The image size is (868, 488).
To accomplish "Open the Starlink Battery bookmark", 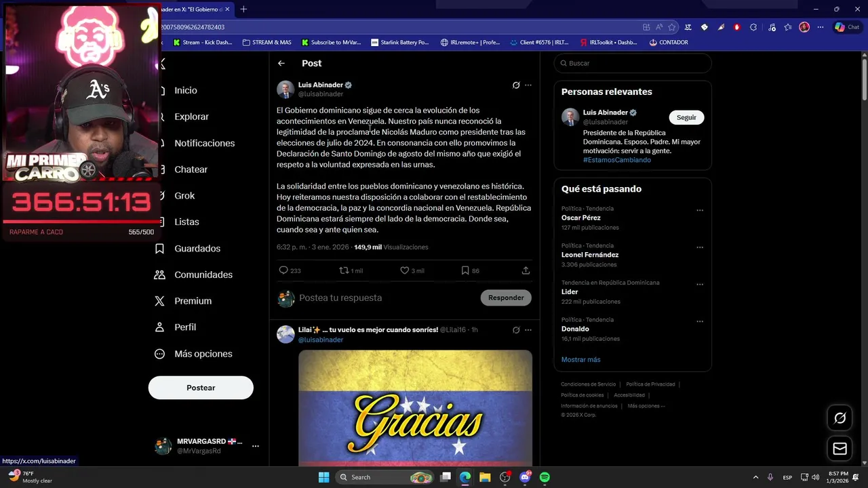I will coord(400,42).
